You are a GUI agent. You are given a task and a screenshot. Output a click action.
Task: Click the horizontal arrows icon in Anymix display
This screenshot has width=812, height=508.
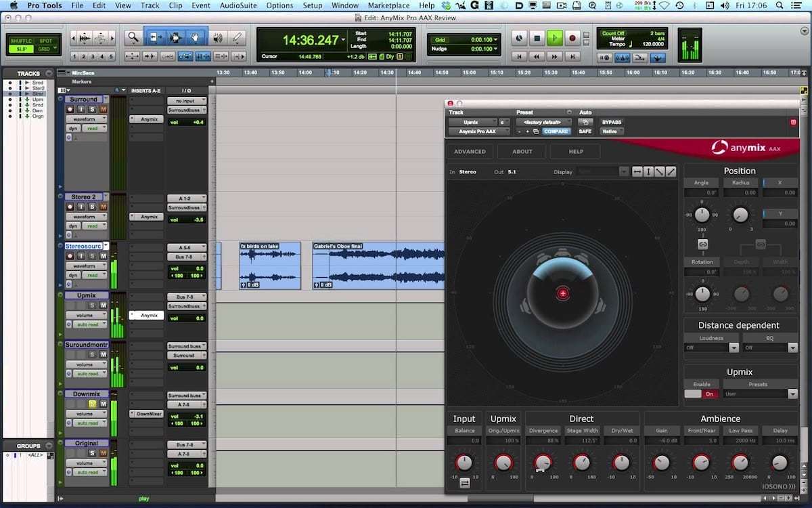click(637, 171)
